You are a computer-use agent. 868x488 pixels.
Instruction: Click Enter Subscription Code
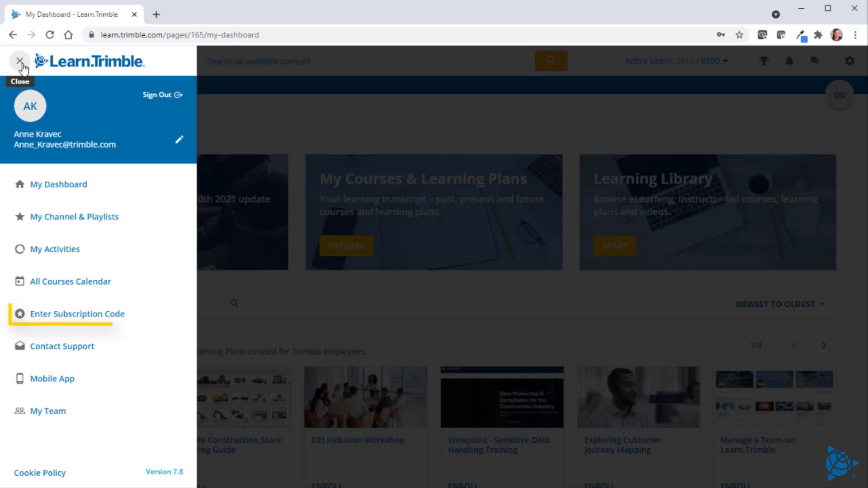pos(77,314)
